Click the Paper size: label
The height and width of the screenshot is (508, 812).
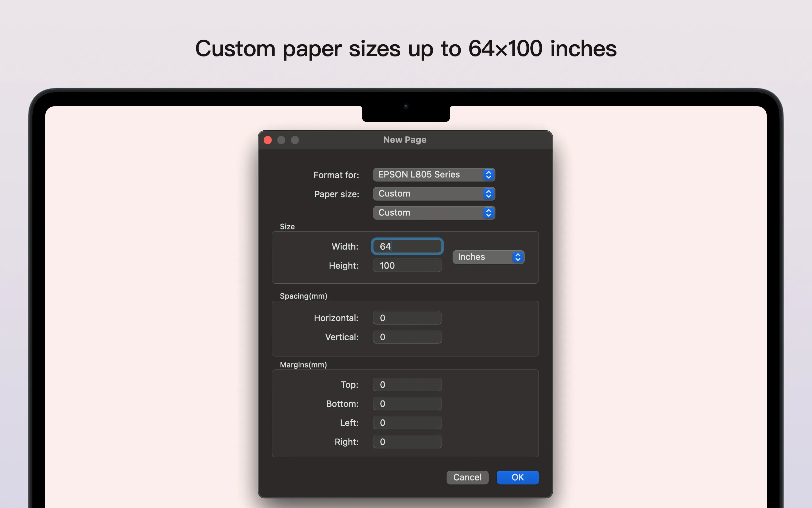tap(337, 194)
